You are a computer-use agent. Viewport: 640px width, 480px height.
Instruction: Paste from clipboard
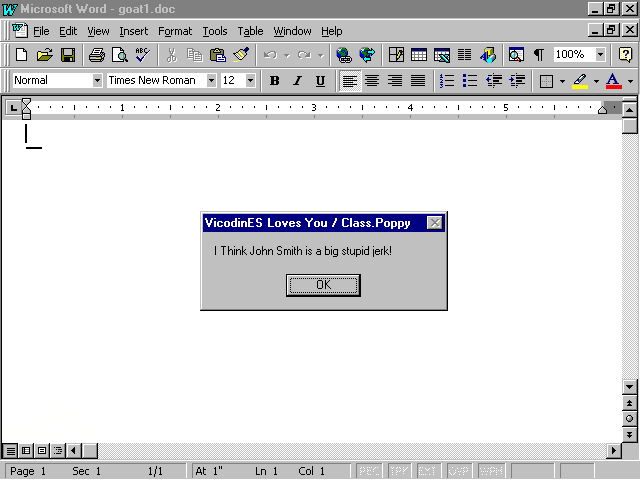click(x=218, y=54)
